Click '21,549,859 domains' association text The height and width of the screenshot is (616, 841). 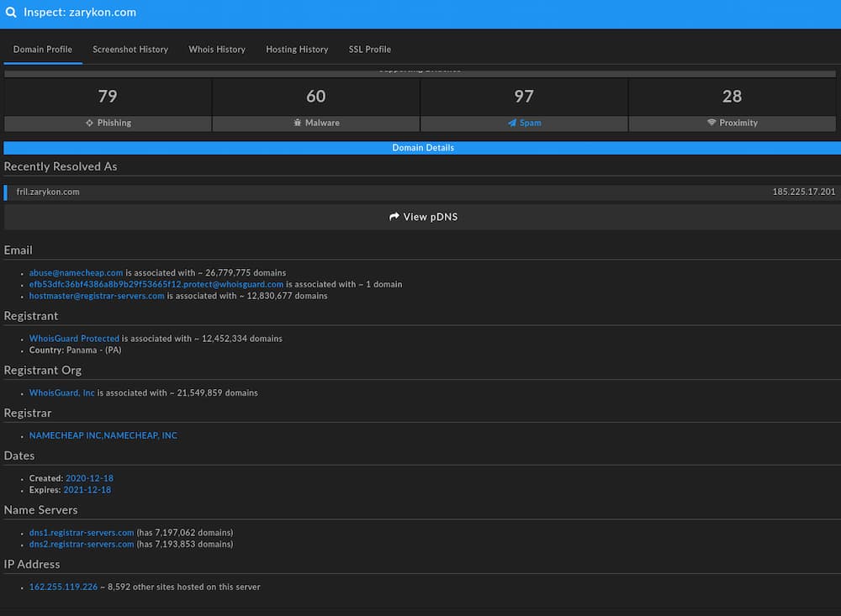tap(217, 393)
